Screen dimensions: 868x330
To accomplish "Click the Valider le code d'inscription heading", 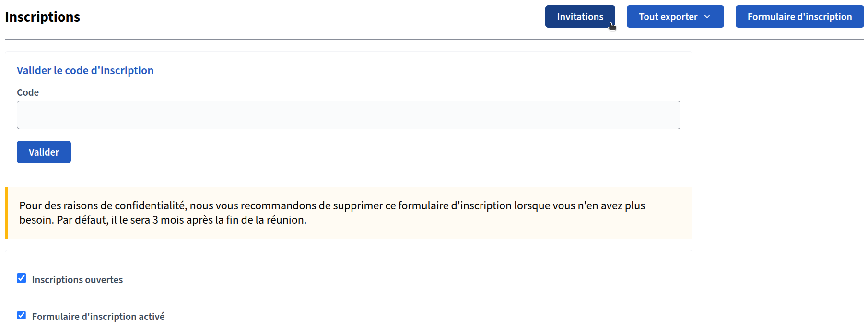I will pos(85,70).
